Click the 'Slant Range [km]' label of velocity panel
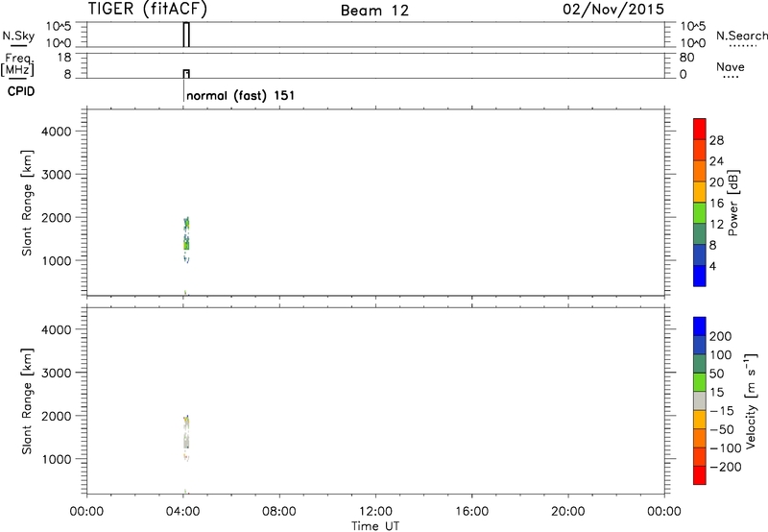Image resolution: width=768 pixels, height=532 pixels. coord(27,401)
